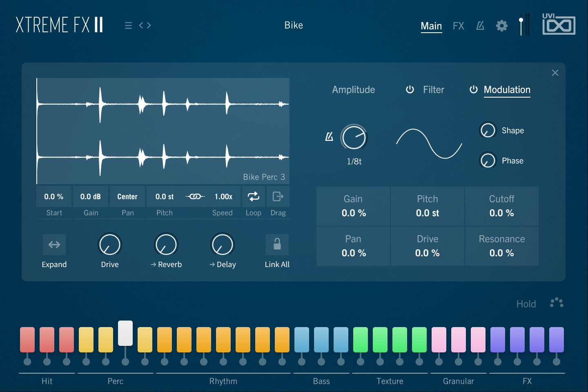Toggle the pitch-speed link icon

[x=195, y=196]
